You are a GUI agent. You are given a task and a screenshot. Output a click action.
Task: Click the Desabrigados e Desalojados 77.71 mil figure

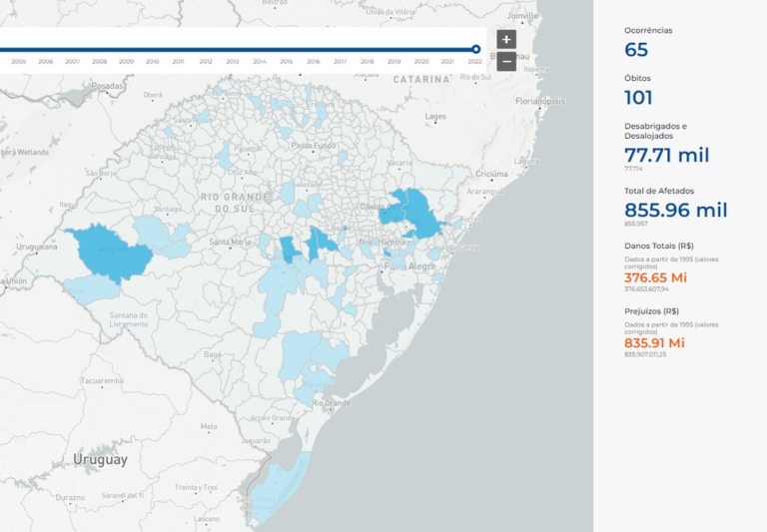tap(666, 155)
